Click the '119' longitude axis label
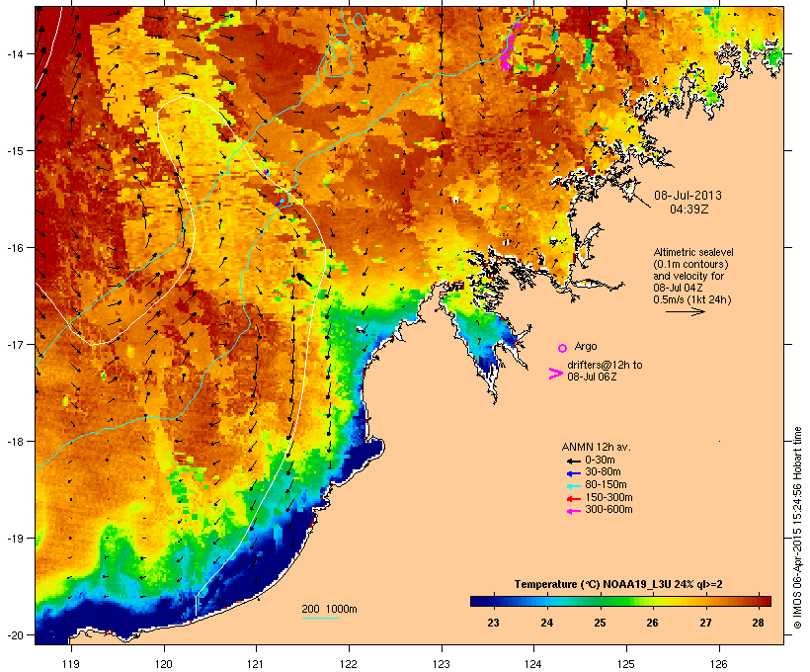Screen dimensions: 810x672 point(71,664)
